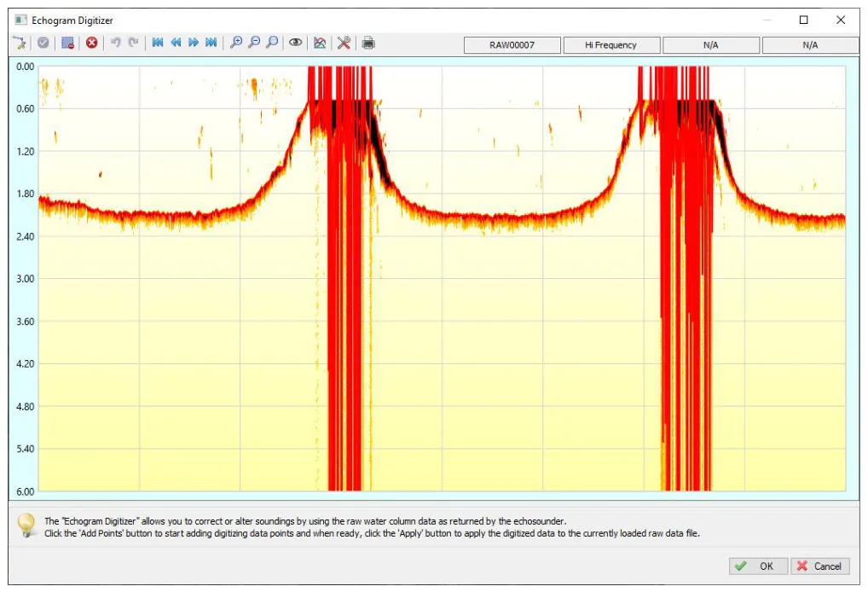Screen dimensions: 868x592
Task: Undo the last digitizing action
Action: [x=116, y=43]
